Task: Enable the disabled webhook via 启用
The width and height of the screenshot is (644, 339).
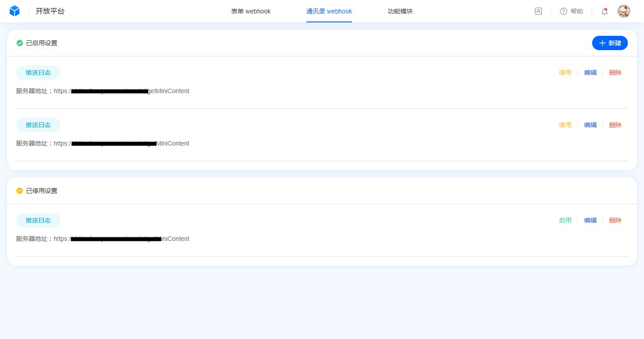Action: click(x=565, y=220)
